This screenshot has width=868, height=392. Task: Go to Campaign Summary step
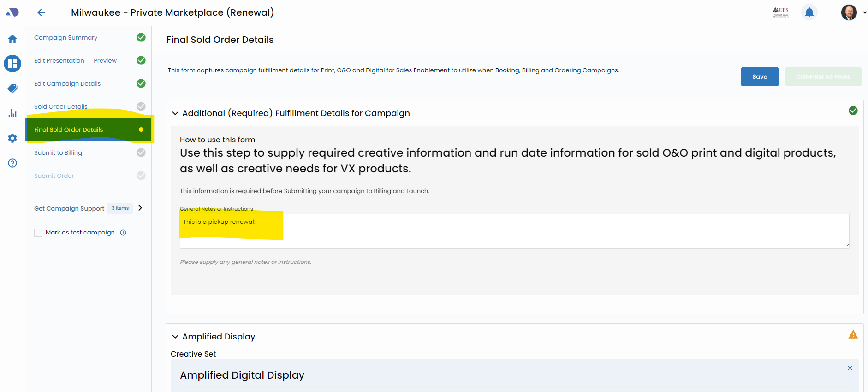click(x=65, y=38)
